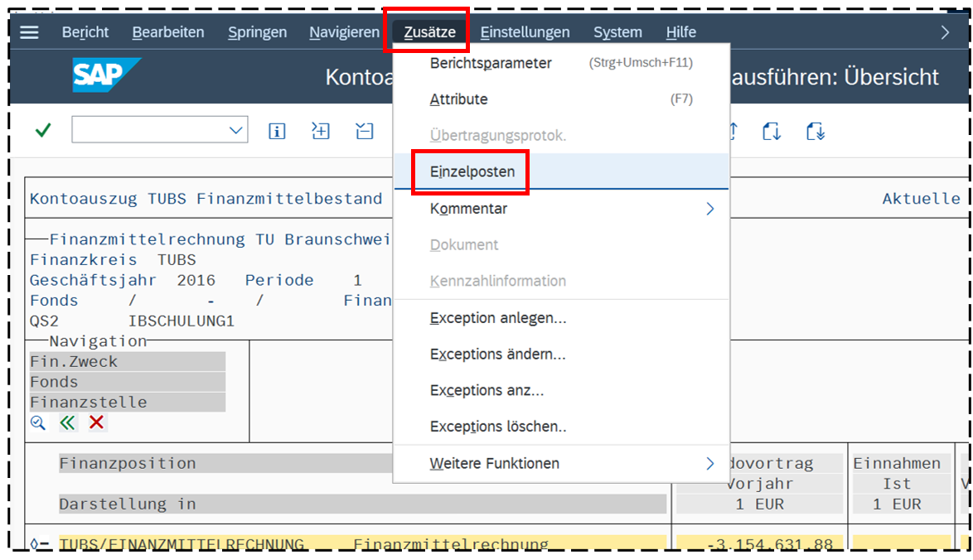973x560 pixels.
Task: Open the Einstellungen menu
Action: [525, 32]
